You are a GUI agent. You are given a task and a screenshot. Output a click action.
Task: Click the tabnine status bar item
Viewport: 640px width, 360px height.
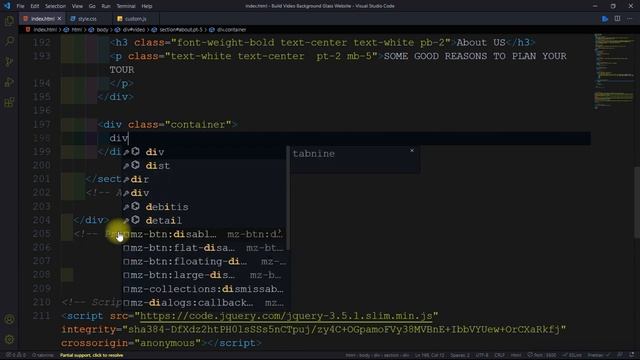tap(43, 355)
